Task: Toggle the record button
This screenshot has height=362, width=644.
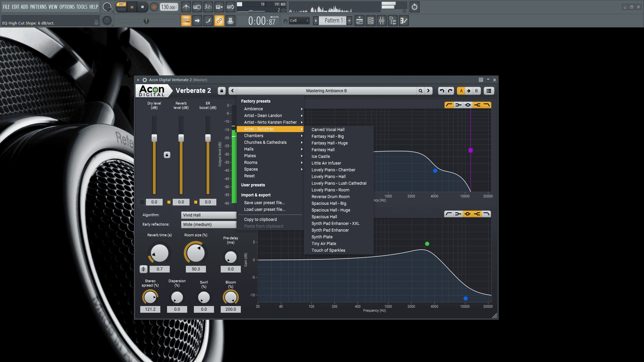Action: pyautogui.click(x=154, y=7)
